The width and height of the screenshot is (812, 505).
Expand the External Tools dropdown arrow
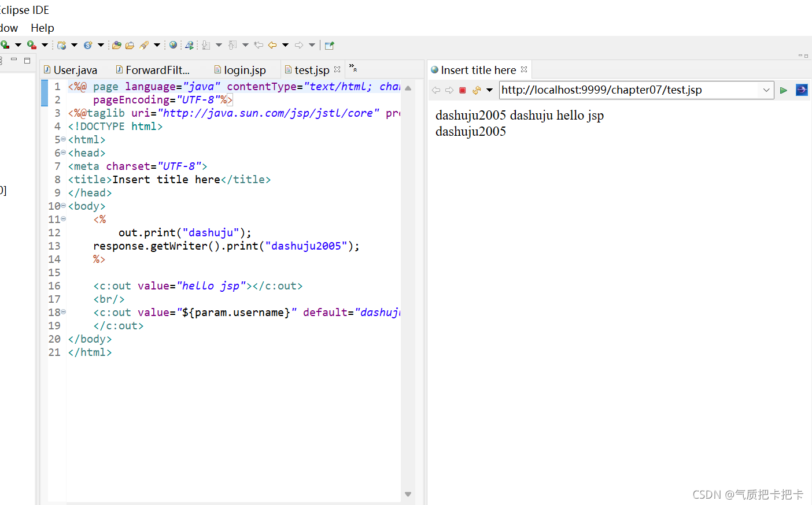pos(45,45)
